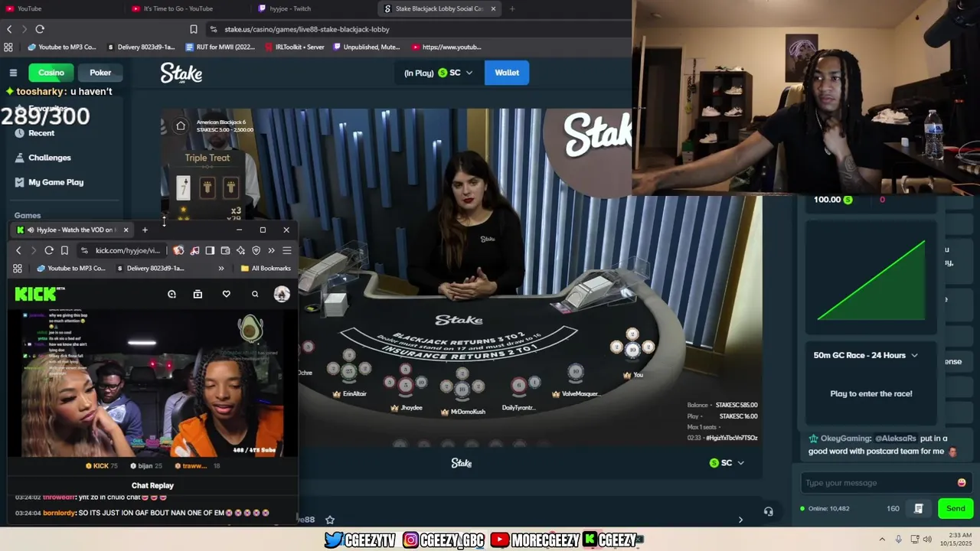
Task: Open Kick search
Action: 255,294
